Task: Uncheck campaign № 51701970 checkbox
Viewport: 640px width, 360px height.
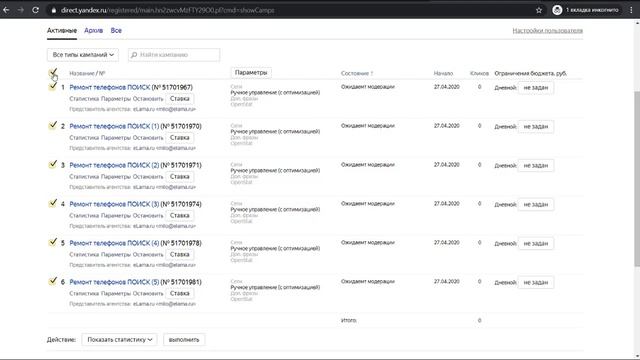Action: 52,125
